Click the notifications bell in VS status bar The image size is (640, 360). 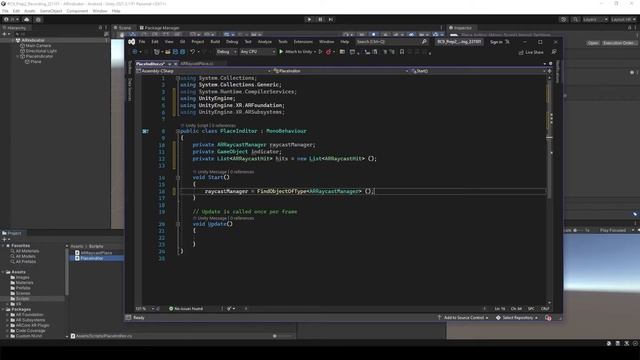click(x=548, y=318)
